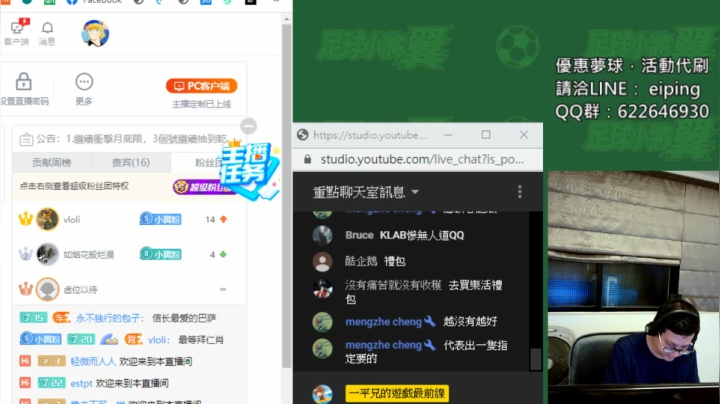Click mengzhe cheng's 越沒有越好 message
The height and width of the screenshot is (404, 720).
(x=470, y=321)
